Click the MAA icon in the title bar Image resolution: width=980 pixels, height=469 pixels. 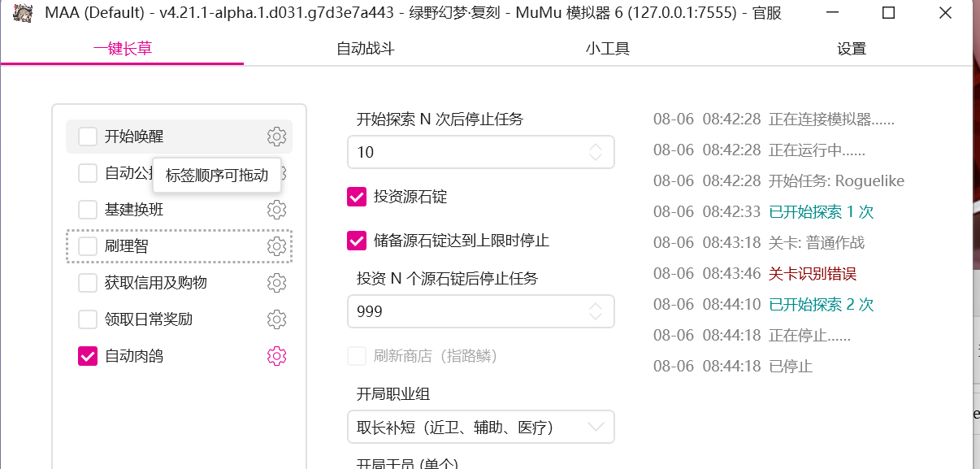pyautogui.click(x=23, y=12)
